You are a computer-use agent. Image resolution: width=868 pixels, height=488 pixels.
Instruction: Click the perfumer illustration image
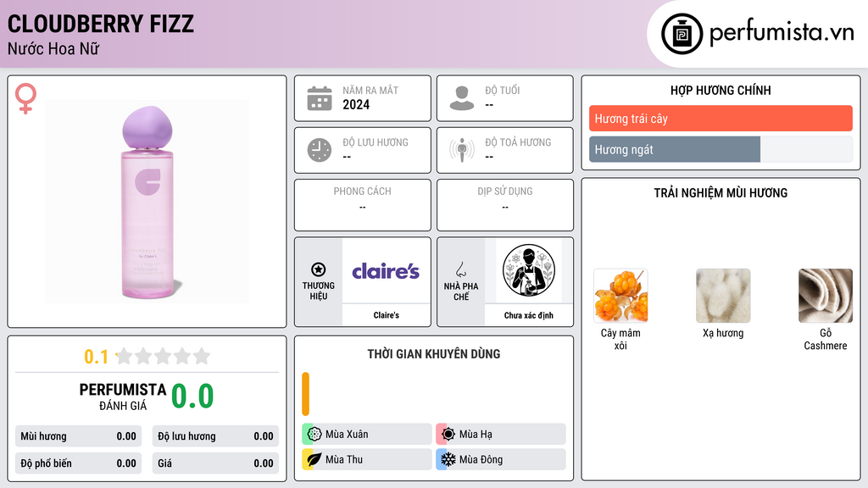coord(529,270)
